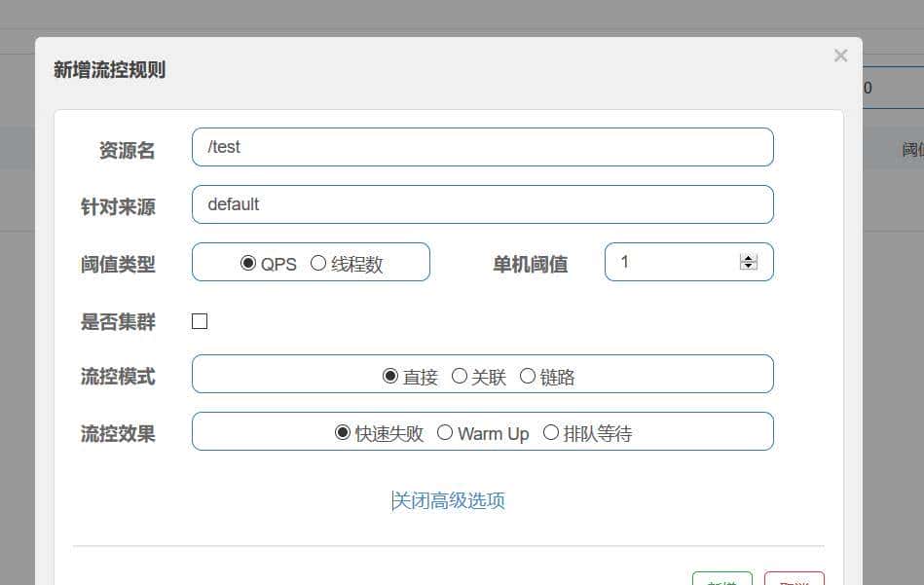The height and width of the screenshot is (585, 924).
Task: Click the 单机阈值 number input showing 1
Action: (x=672, y=261)
